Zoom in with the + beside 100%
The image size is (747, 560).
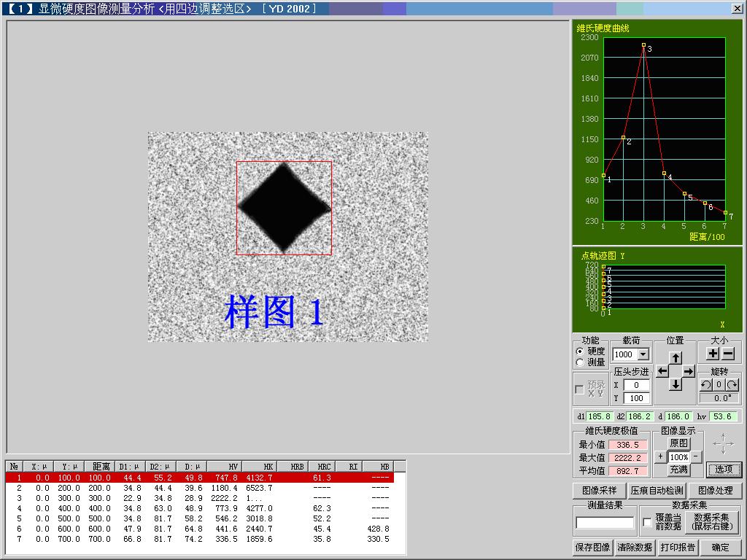[660, 457]
